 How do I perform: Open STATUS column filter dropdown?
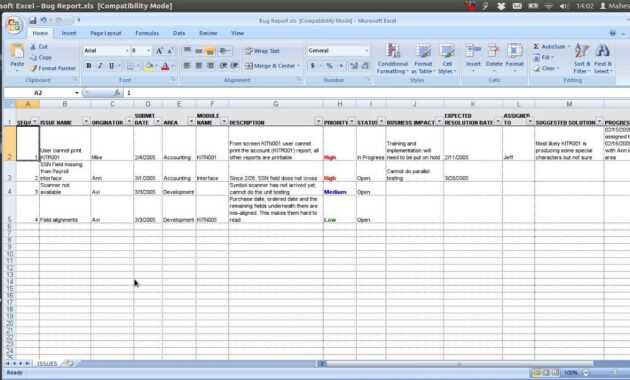point(381,122)
